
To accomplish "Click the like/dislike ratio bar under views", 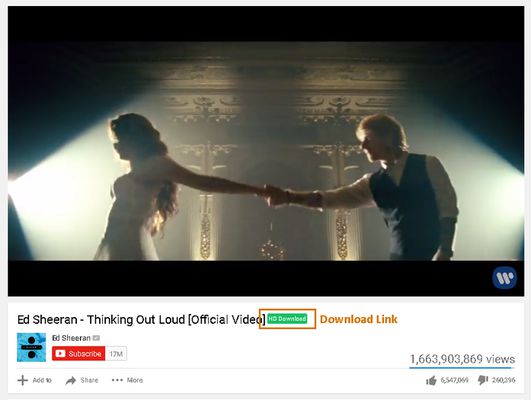I will coord(462,367).
